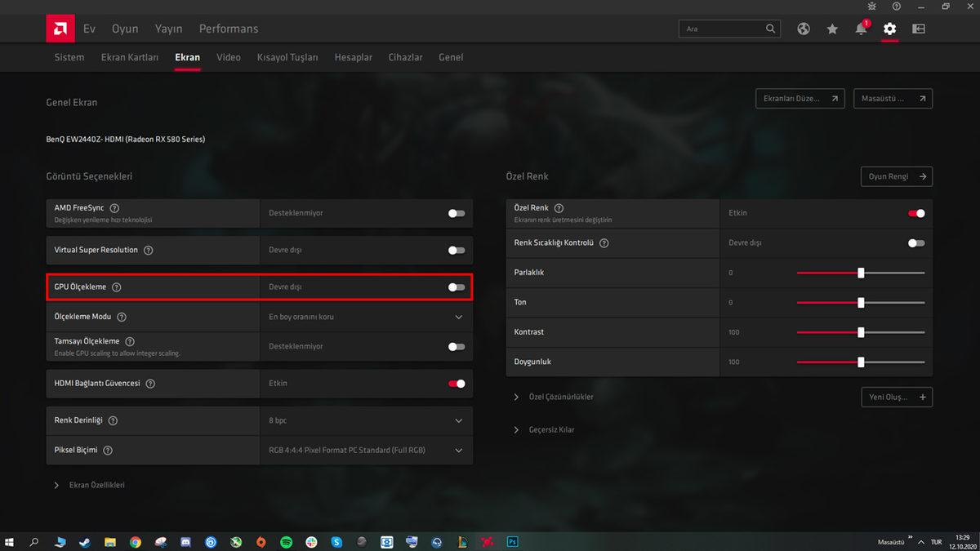Open AMD Radeon Software from the taskbar
The width and height of the screenshot is (980, 551).
[x=487, y=541]
